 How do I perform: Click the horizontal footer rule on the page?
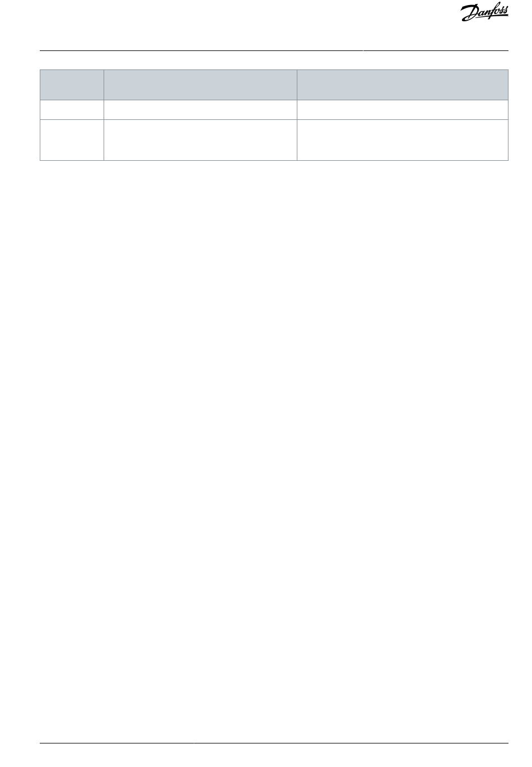(x=274, y=744)
